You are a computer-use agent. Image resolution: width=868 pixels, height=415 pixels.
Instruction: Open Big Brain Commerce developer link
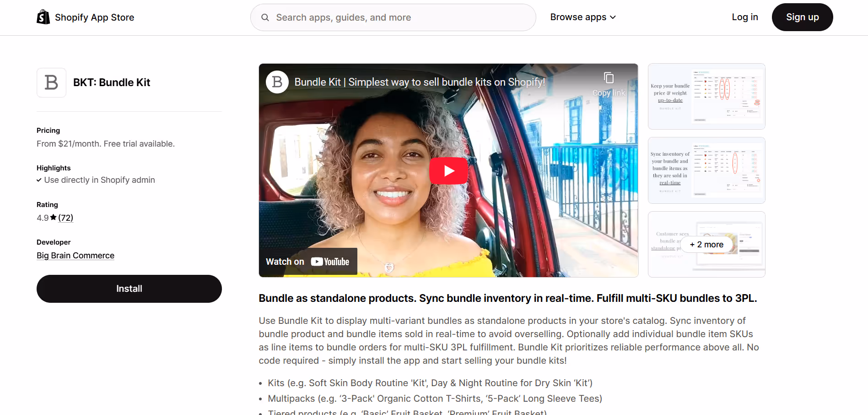tap(75, 256)
